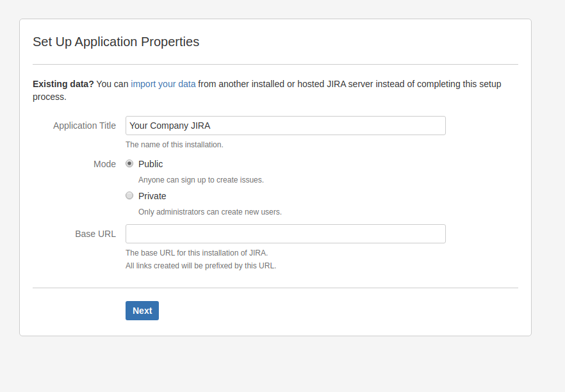Screen dimensions: 565x392
Task: Click the 'Set Up Application Properties' heading
Action: (116, 42)
